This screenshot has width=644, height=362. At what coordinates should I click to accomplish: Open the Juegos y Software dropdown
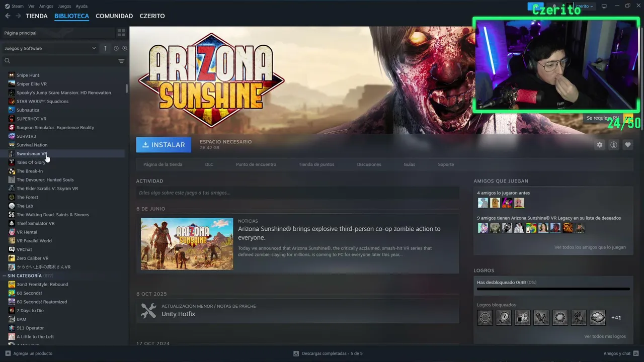(50, 48)
